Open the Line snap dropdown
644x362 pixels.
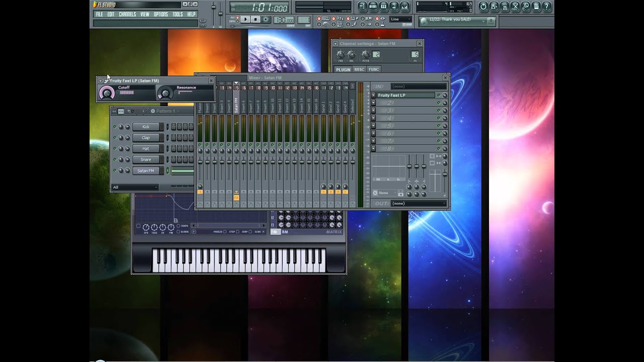tap(402, 19)
